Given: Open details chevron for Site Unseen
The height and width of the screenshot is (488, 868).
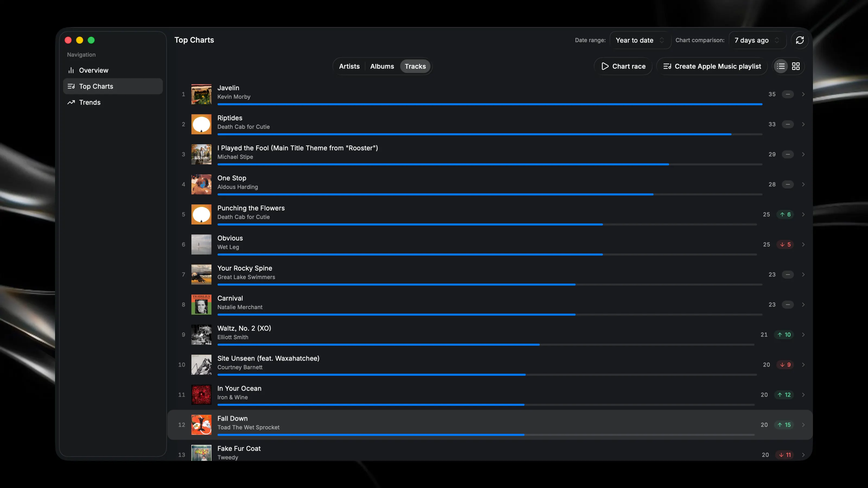Looking at the screenshot, I should click(x=803, y=365).
